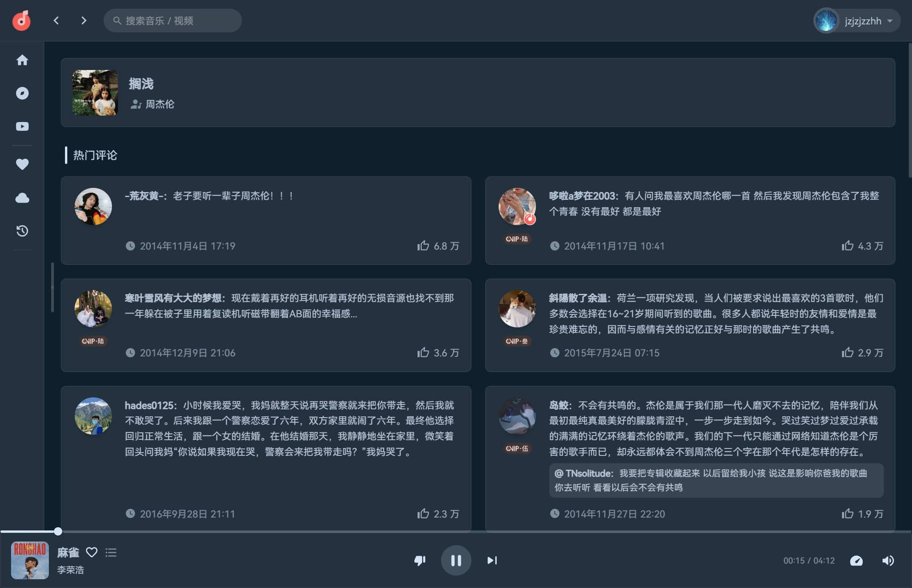The image size is (912, 588).
Task: Open Favorites with the heart sidebar icon
Action: click(22, 164)
